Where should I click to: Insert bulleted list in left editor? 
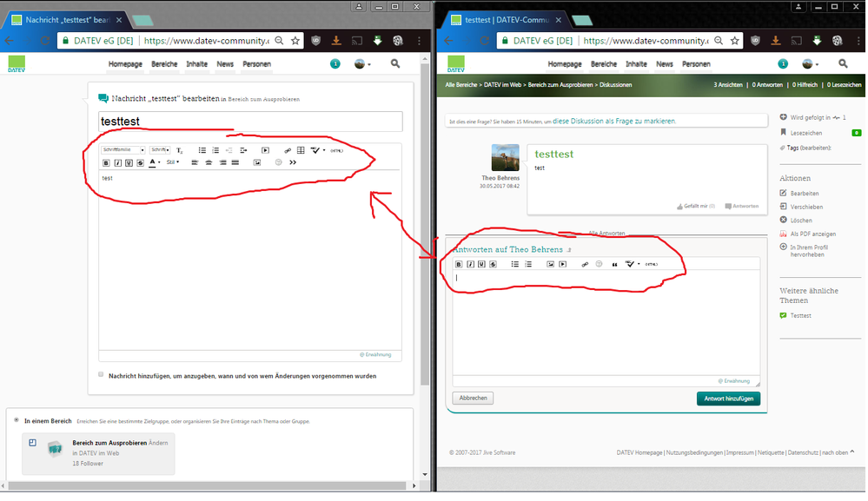click(202, 150)
